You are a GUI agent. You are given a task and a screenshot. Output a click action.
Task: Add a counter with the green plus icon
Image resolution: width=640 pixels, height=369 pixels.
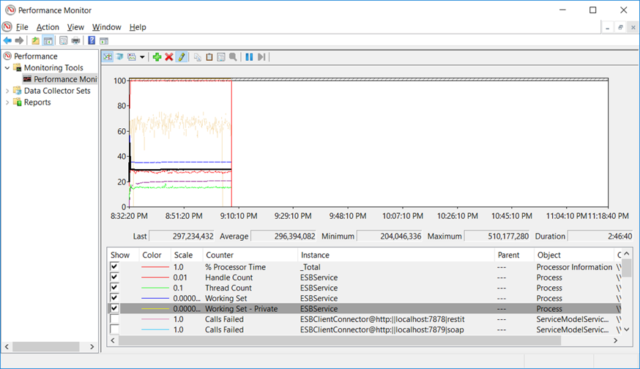(x=157, y=57)
